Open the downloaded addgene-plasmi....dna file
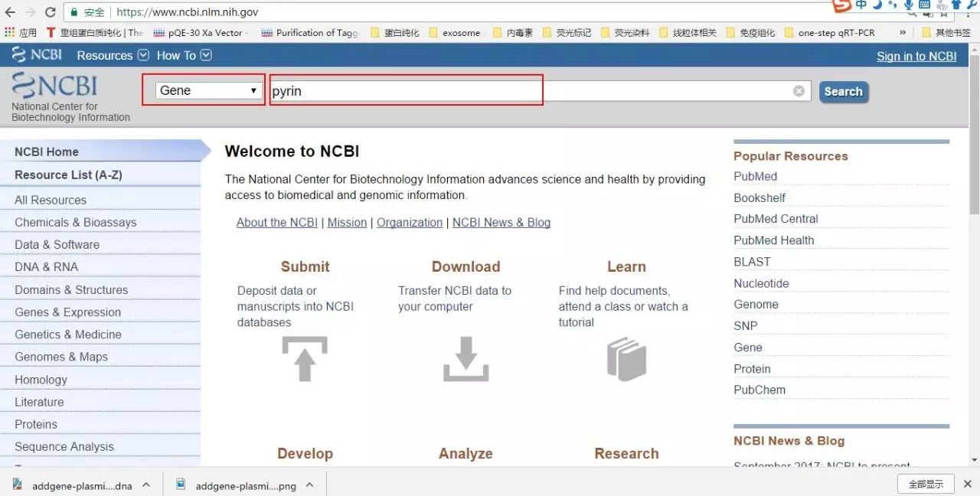 [73, 485]
